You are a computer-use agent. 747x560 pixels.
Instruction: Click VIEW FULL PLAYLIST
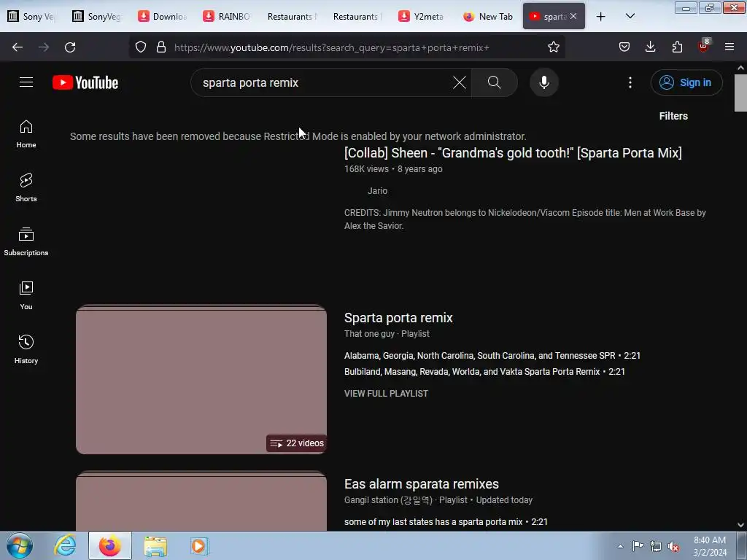point(386,393)
